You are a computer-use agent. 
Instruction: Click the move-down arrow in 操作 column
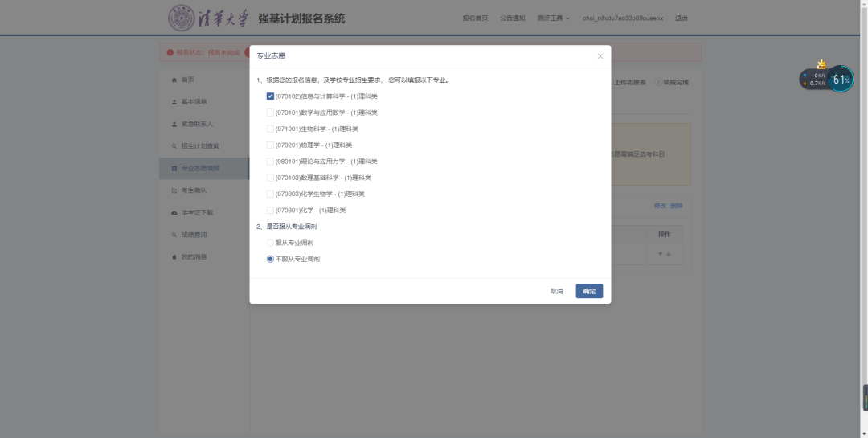(669, 254)
